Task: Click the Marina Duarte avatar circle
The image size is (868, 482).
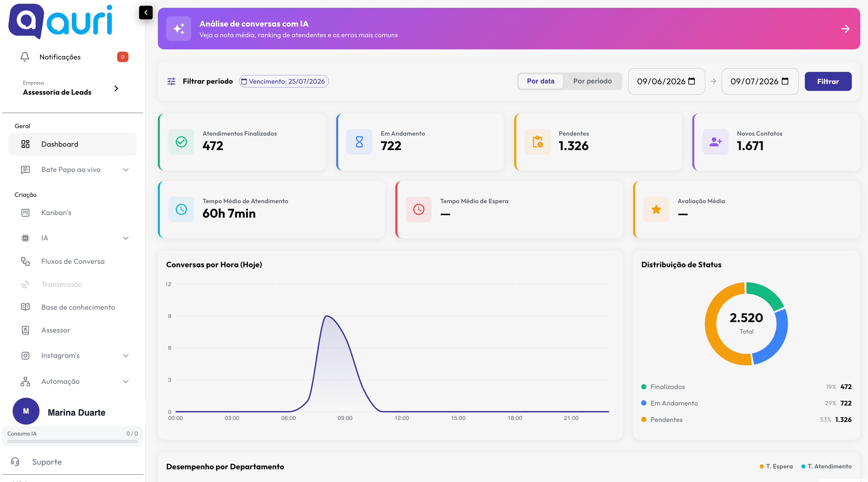Action: click(x=26, y=411)
